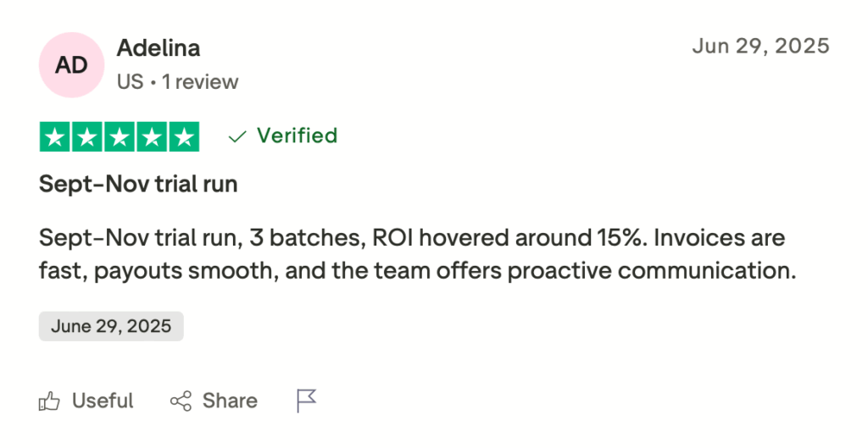Click the US country label

130,82
